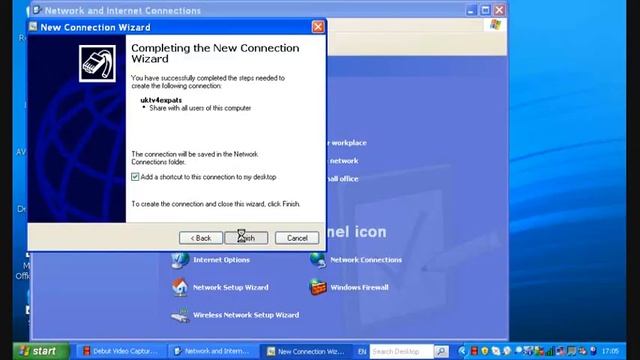Click the Internet Options text link
Image resolution: width=640 pixels, height=360 pixels.
pos(221,260)
